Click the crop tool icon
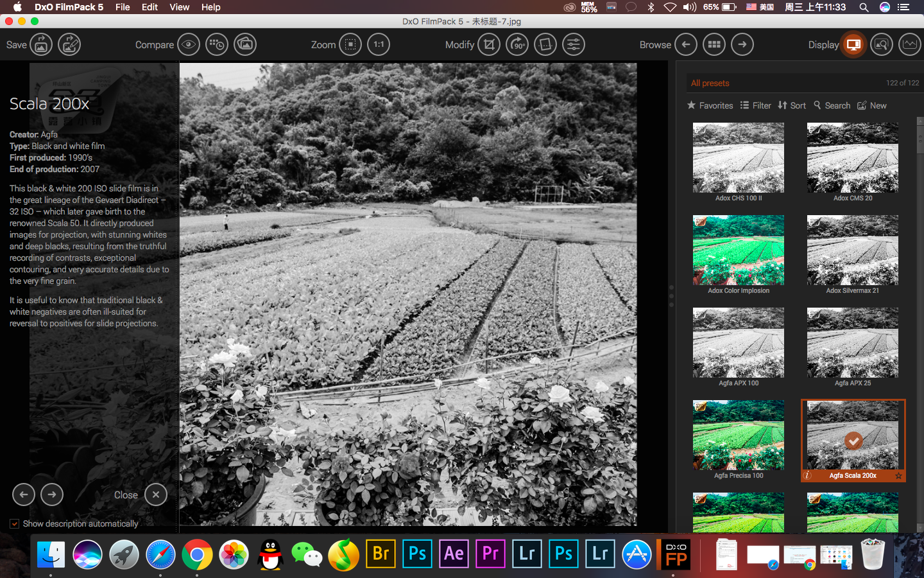 click(x=489, y=44)
